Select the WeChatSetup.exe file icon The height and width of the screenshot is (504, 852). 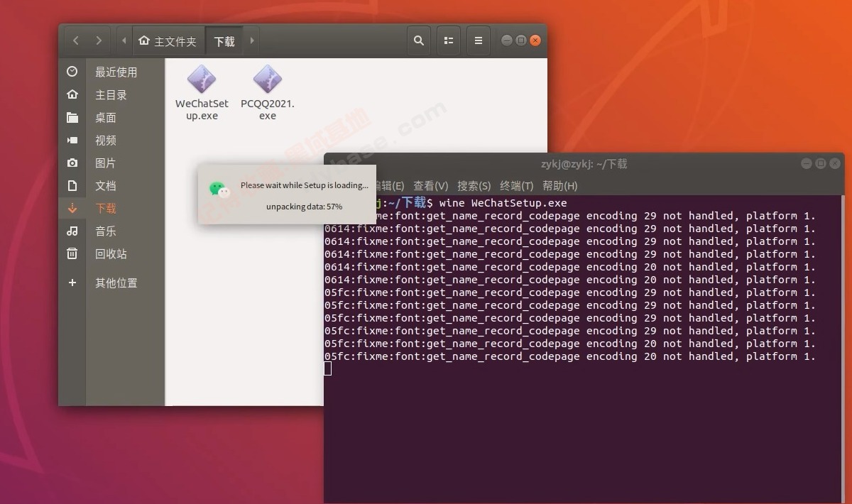pos(202,79)
